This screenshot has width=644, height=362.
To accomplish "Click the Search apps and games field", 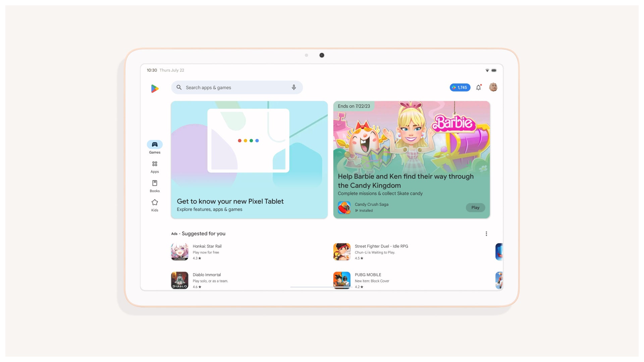I will (236, 87).
